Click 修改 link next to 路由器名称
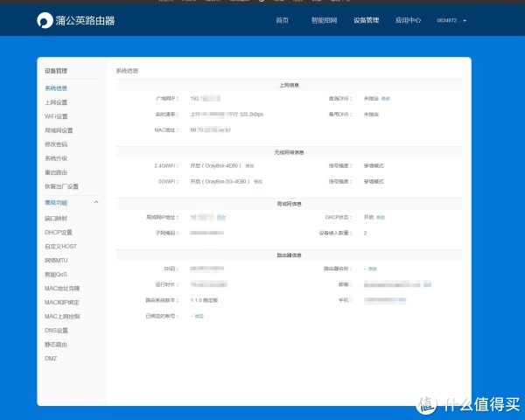This screenshot has width=525, height=420. (x=373, y=269)
